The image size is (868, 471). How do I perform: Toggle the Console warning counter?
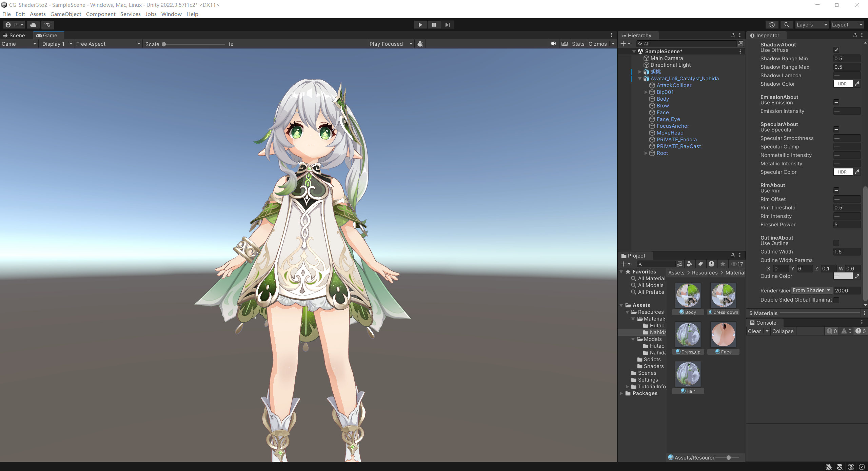click(846, 331)
